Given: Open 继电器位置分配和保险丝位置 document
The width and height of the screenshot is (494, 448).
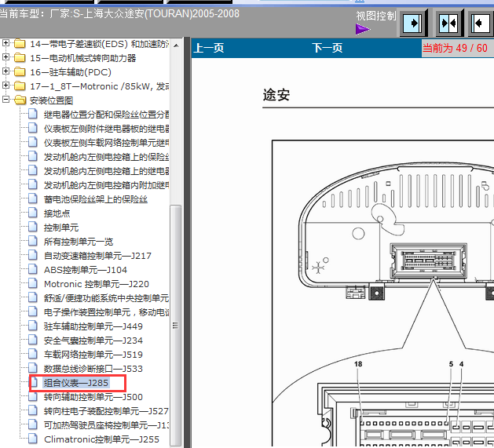Looking at the screenshot, I should pyautogui.click(x=106, y=115).
